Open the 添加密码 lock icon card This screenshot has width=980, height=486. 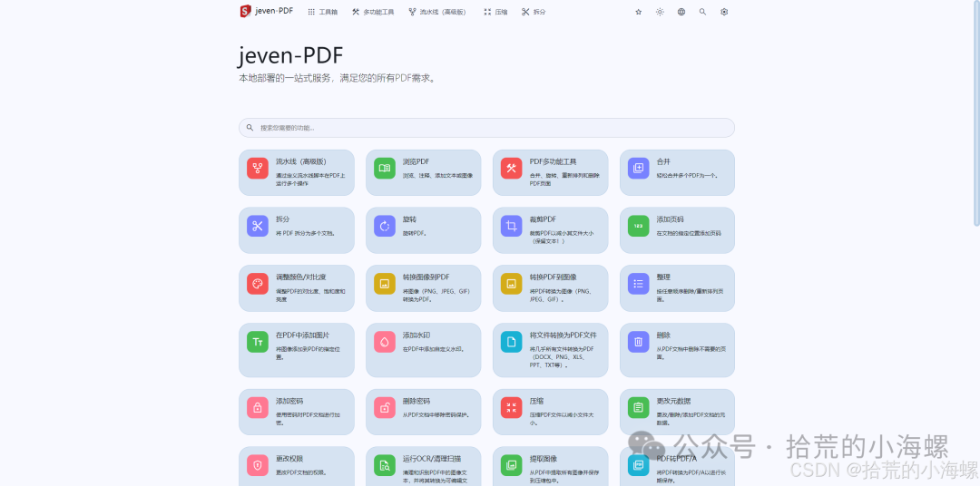pyautogui.click(x=258, y=408)
